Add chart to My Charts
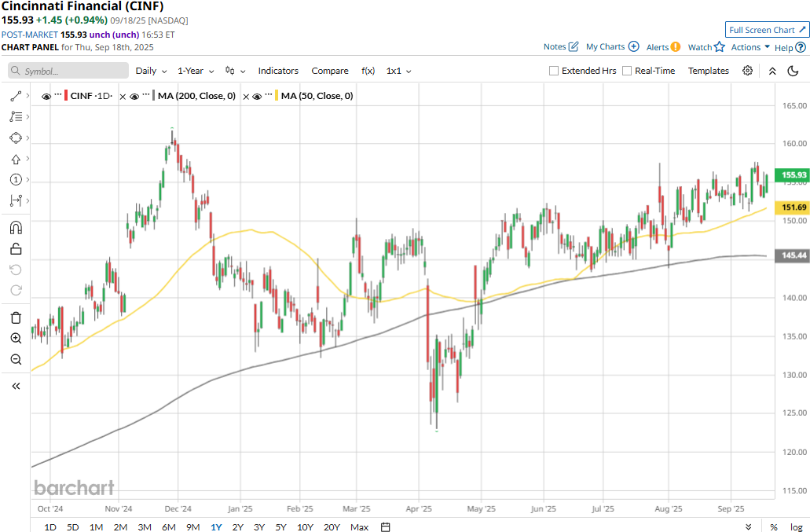 coord(612,46)
